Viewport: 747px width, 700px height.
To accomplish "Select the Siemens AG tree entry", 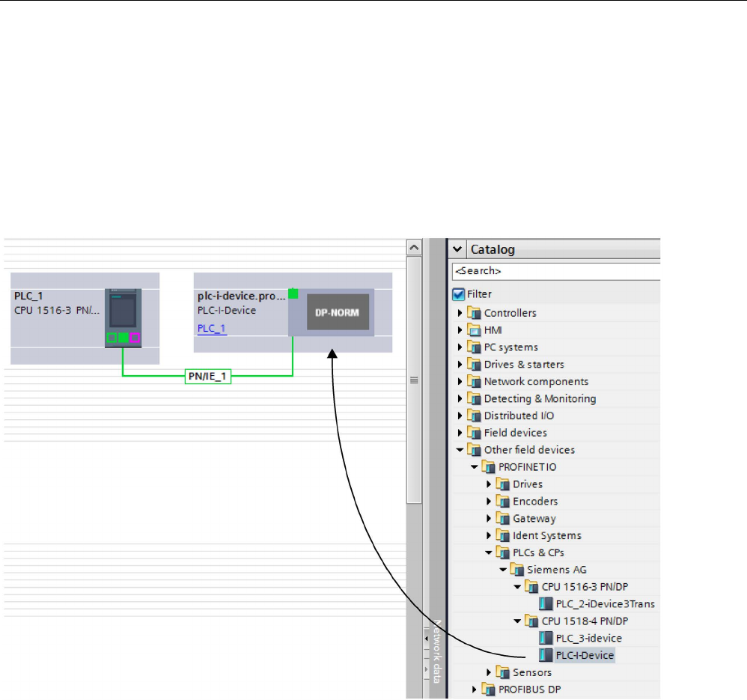I will point(556,570).
